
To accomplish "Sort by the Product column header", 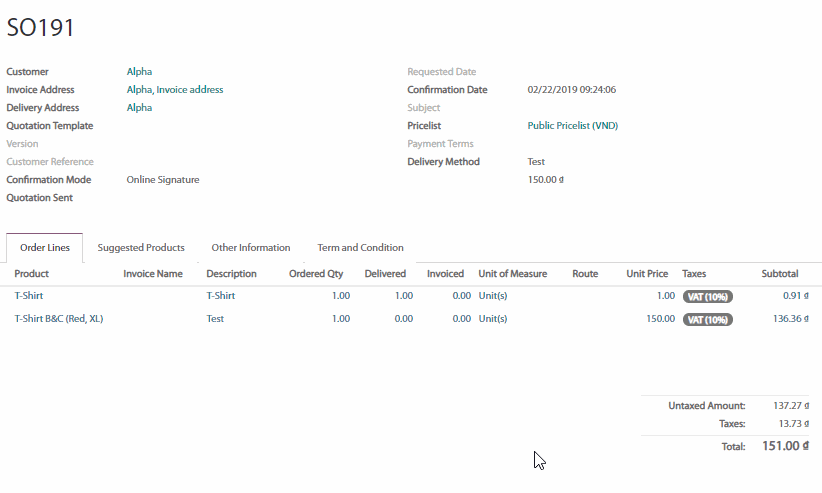I will point(32,274).
